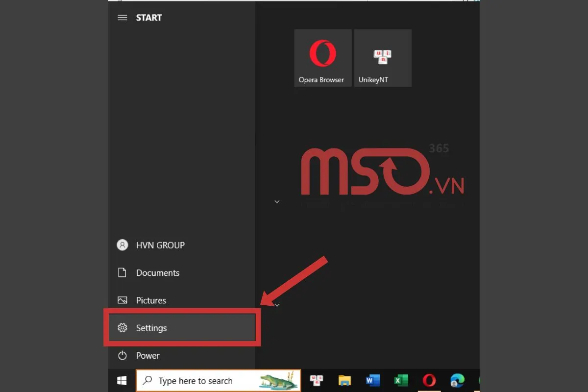This screenshot has height=392, width=588.
Task: Open Microsoft Edge from the taskbar
Action: (457, 381)
